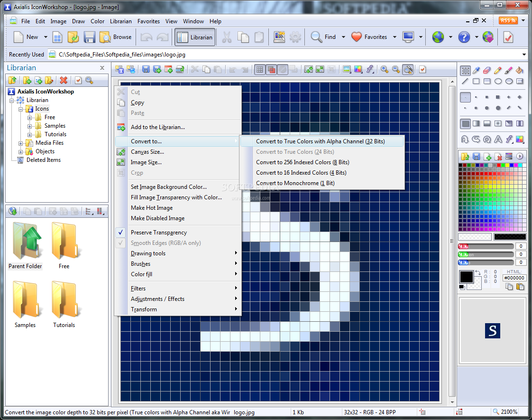The height and width of the screenshot is (420, 532).
Task: Expand the Media Files tree node
Action: tap(21, 143)
